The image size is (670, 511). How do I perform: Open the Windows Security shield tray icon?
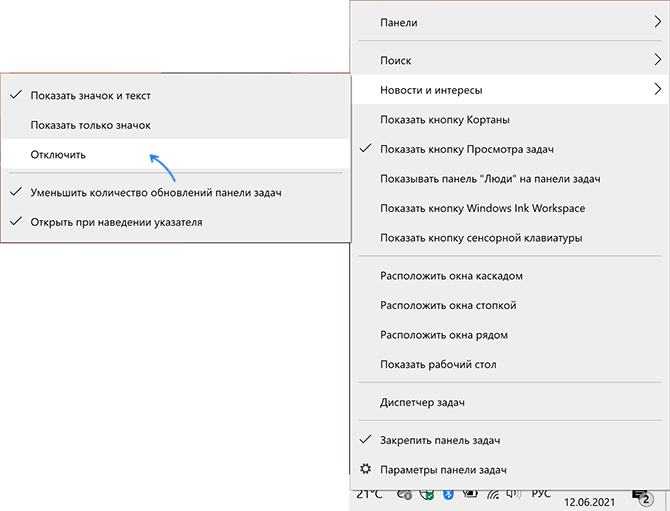click(x=427, y=494)
